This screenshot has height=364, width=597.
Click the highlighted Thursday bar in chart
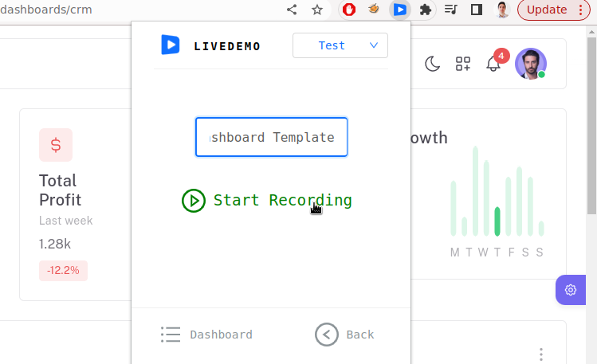click(497, 221)
